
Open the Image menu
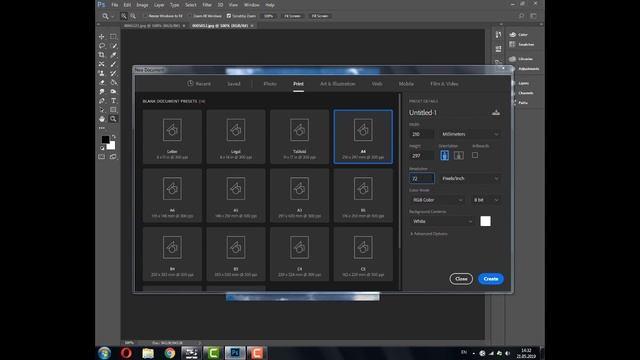tap(142, 5)
